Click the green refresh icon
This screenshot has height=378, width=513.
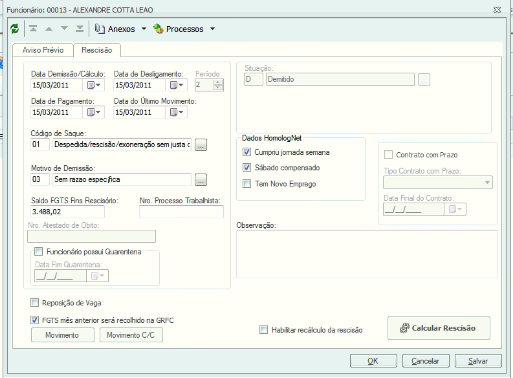pyautogui.click(x=15, y=29)
